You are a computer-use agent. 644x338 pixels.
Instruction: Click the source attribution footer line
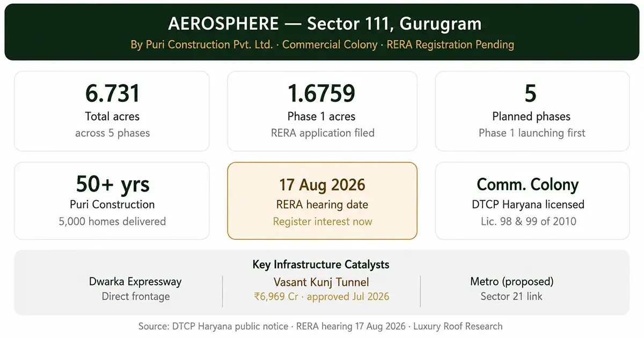[320, 326]
